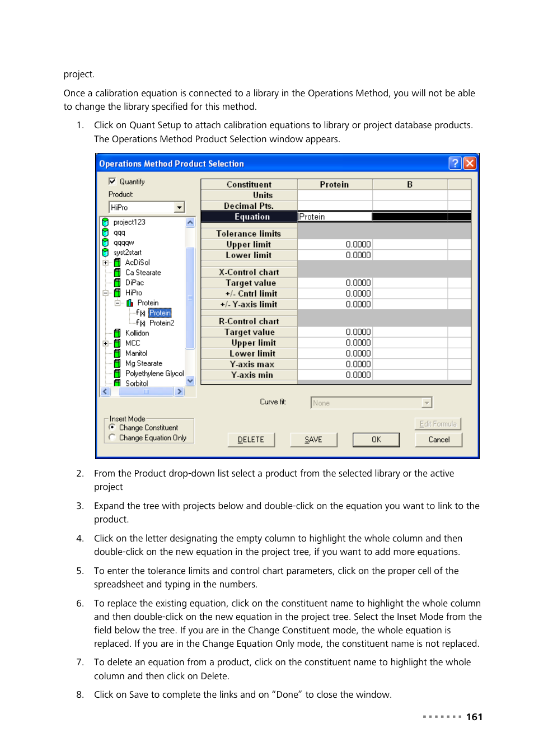This screenshot has height=756, width=534.
Task: Click the Protein constituent chart icon
Action: [x=129, y=303]
